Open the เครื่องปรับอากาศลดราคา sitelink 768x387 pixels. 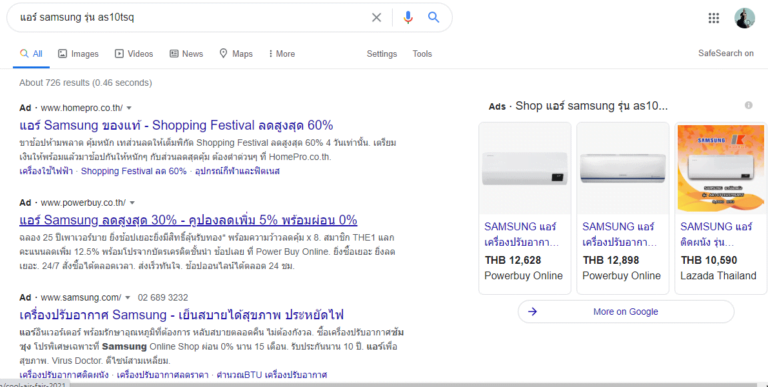click(163, 375)
